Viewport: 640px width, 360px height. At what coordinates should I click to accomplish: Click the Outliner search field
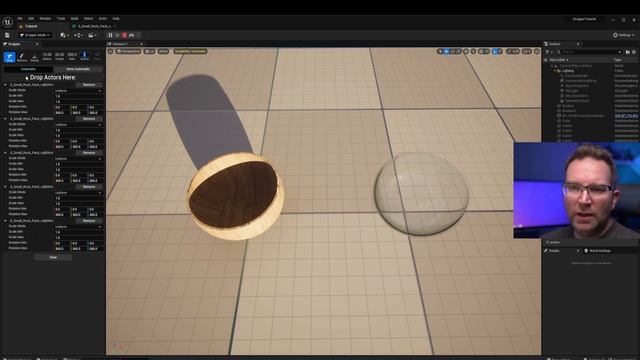[x=589, y=52]
